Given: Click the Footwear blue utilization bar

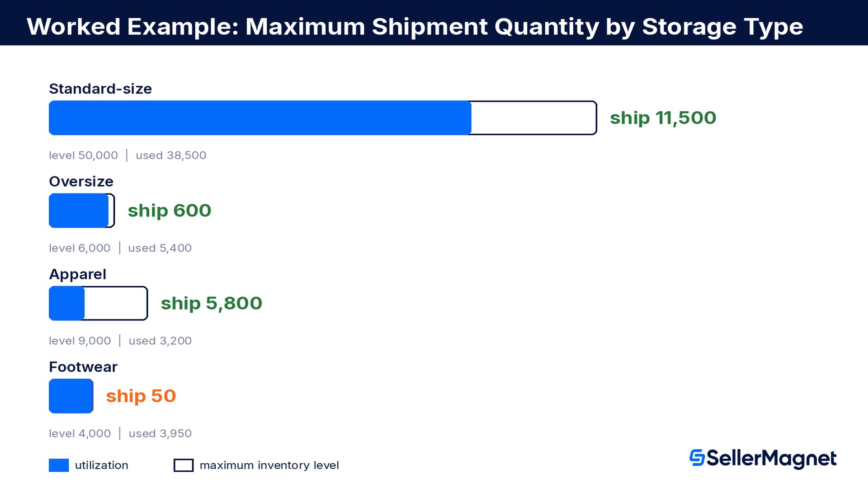Looking at the screenshot, I should [71, 396].
